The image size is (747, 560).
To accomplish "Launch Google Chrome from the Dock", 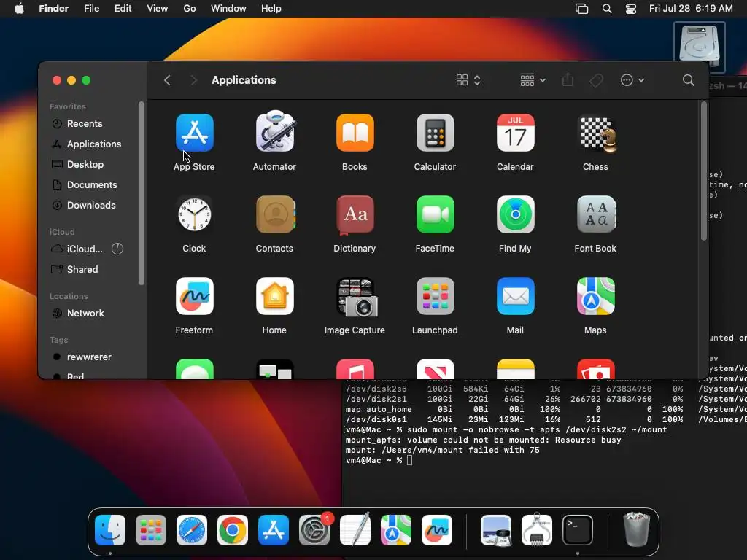I will tap(233, 530).
